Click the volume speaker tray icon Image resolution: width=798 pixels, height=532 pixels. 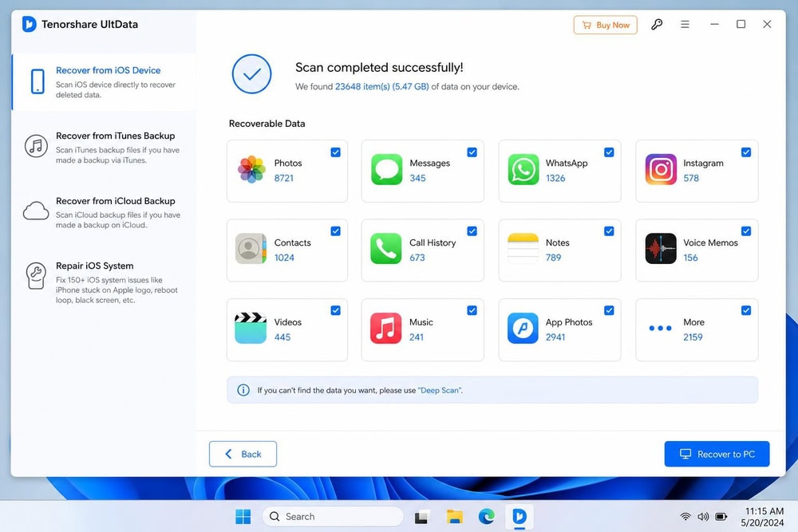pyautogui.click(x=703, y=517)
